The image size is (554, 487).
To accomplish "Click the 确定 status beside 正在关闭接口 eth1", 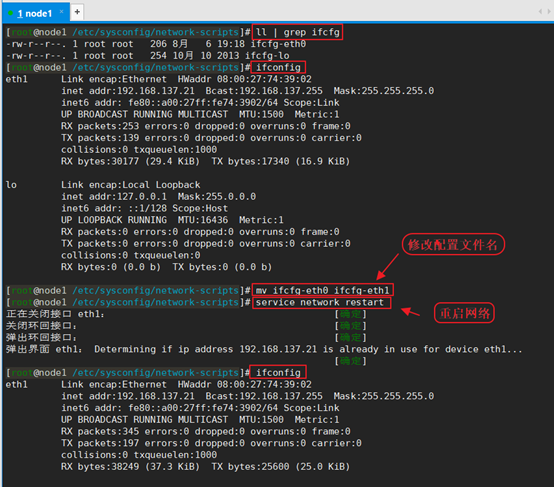I will point(350,314).
